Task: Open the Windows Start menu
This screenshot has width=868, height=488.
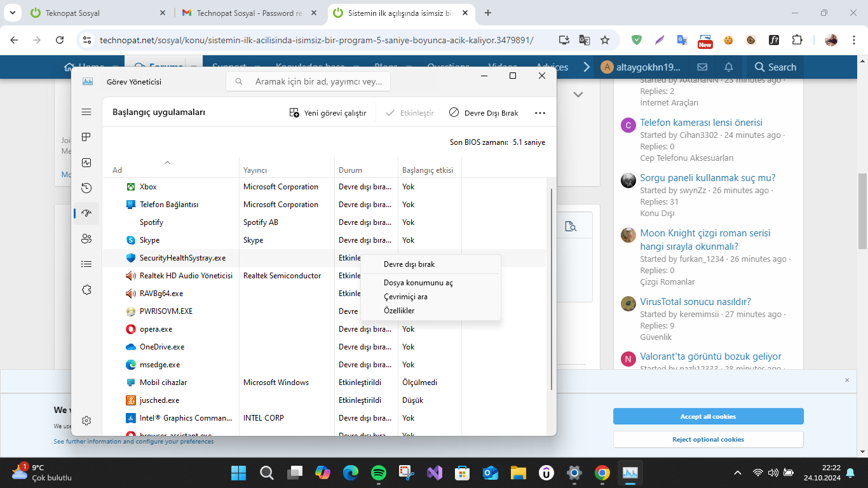Action: coord(239,473)
